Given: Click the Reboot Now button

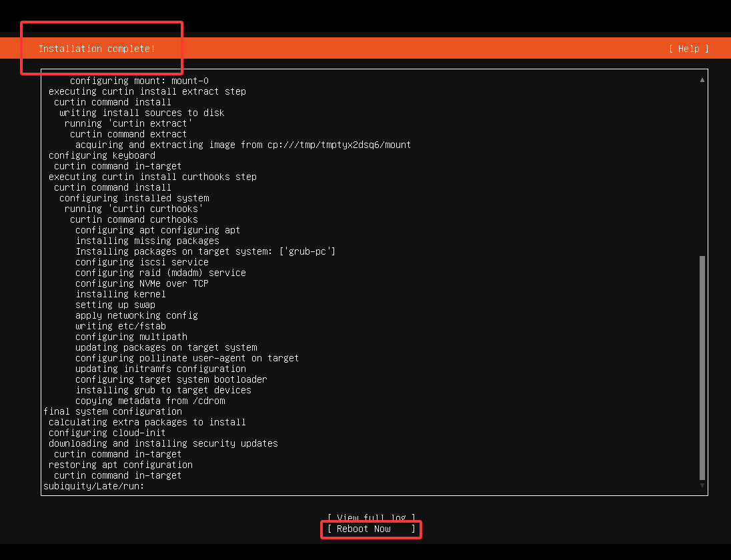Looking at the screenshot, I should (371, 529).
